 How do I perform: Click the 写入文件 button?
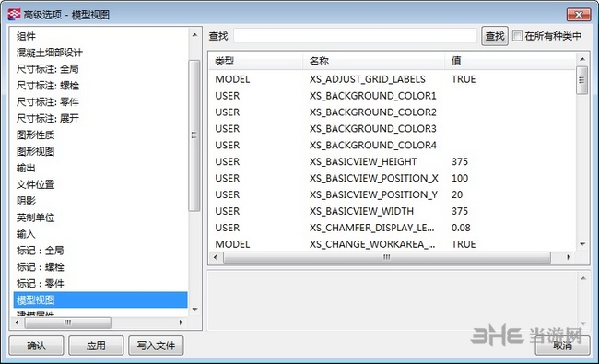pyautogui.click(x=156, y=346)
